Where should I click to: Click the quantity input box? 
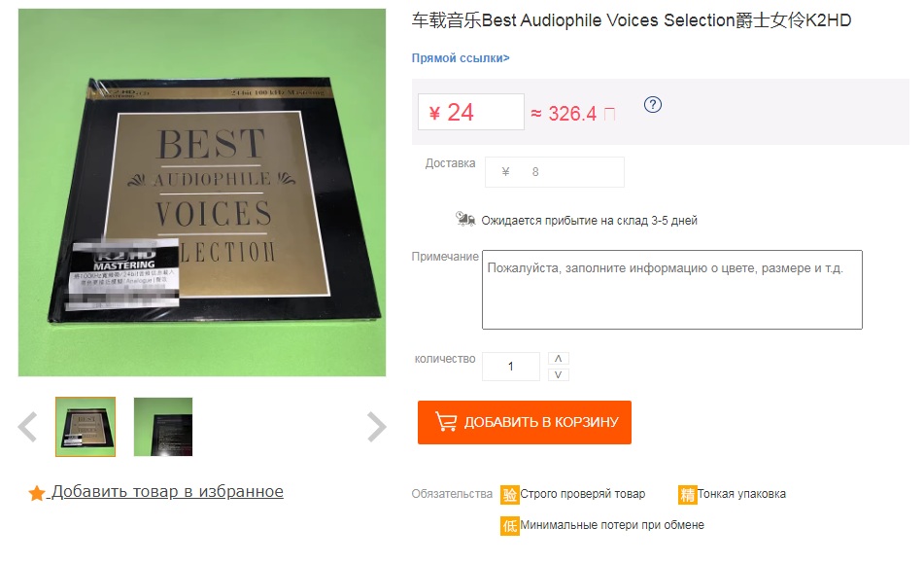pos(511,367)
